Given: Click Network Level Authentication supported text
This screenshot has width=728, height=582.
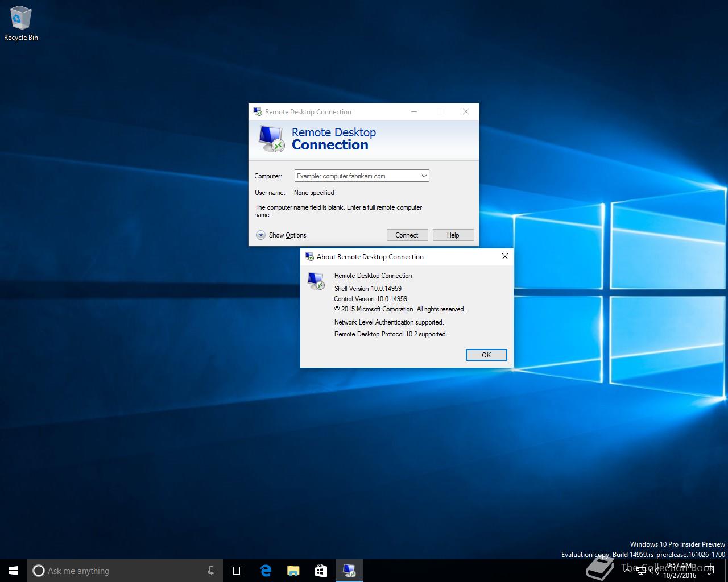Looking at the screenshot, I should point(389,322).
